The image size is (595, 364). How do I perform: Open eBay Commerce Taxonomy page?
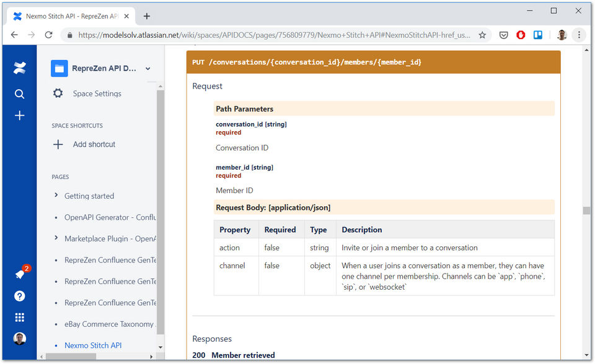(109, 324)
